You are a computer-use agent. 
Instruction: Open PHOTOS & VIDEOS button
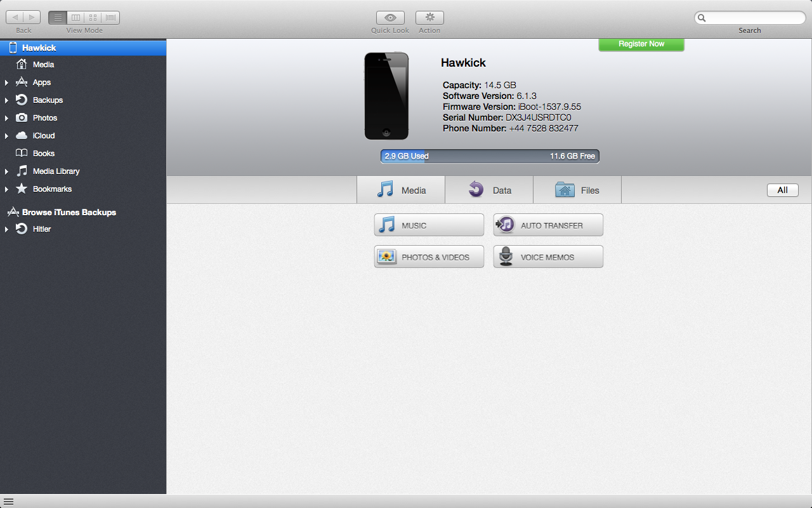click(x=429, y=257)
